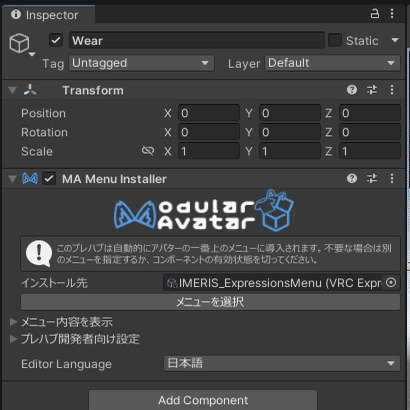Click the メニューを選択 button
Screen dimensions: 410x410
(x=210, y=302)
